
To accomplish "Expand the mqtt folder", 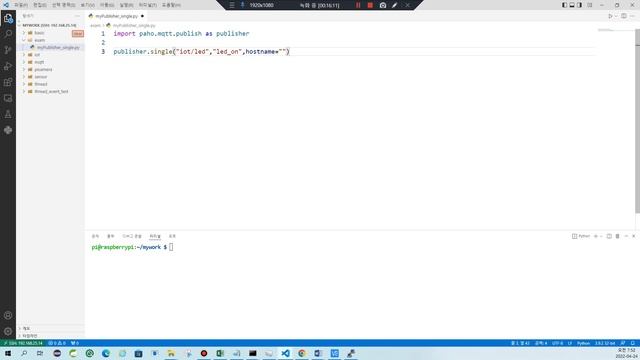I will [39, 62].
